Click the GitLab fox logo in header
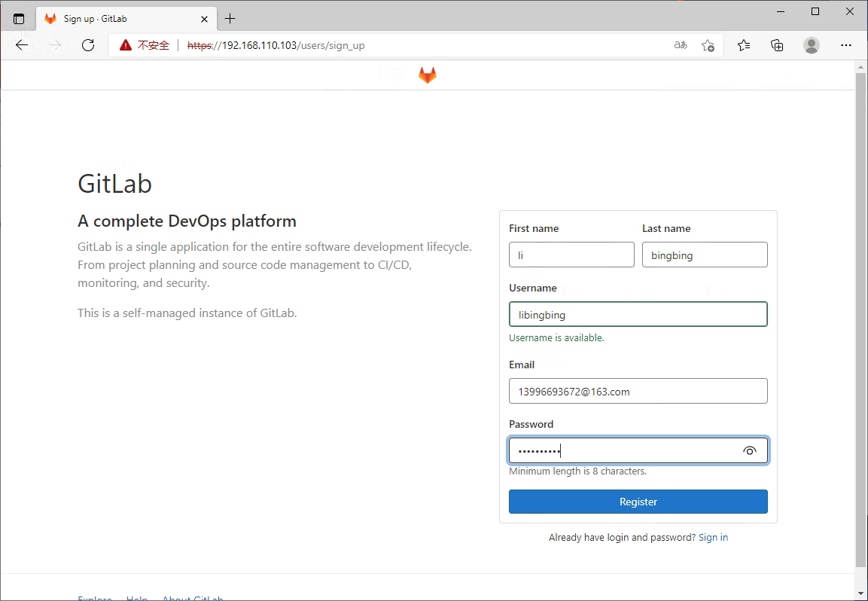 pyautogui.click(x=428, y=75)
